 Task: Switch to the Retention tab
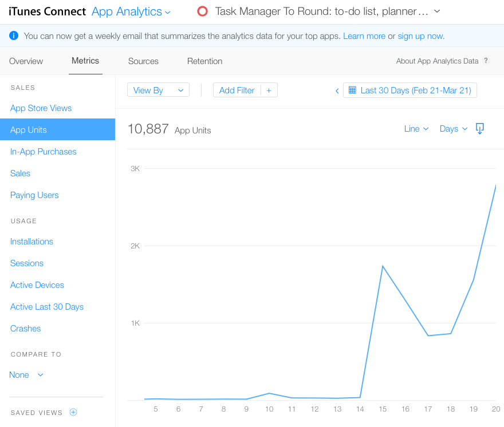tap(205, 61)
